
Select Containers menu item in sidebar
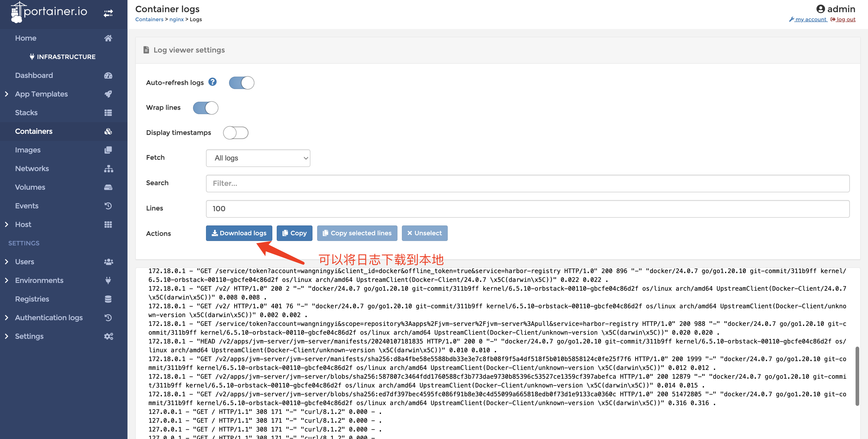[x=34, y=131]
